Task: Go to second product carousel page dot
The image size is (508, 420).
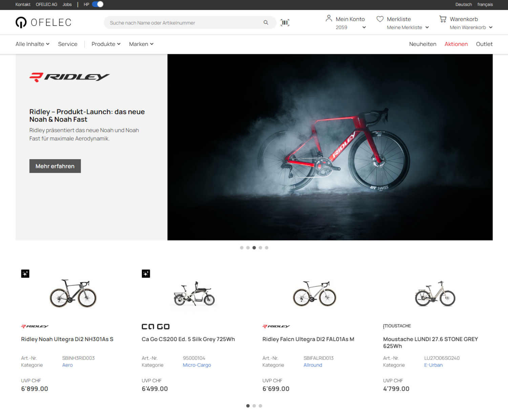Action: 254,406
